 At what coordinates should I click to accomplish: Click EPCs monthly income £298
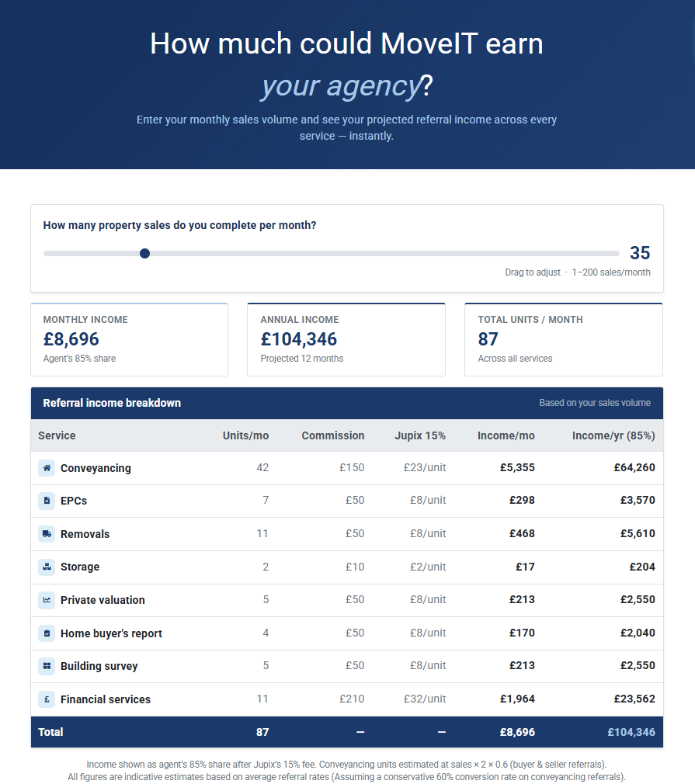pyautogui.click(x=522, y=500)
